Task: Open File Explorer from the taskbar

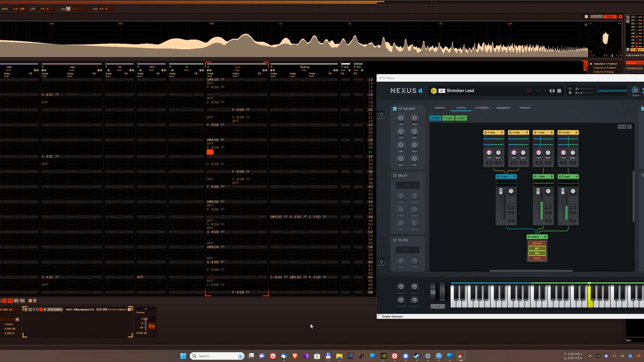Action: 339,356
